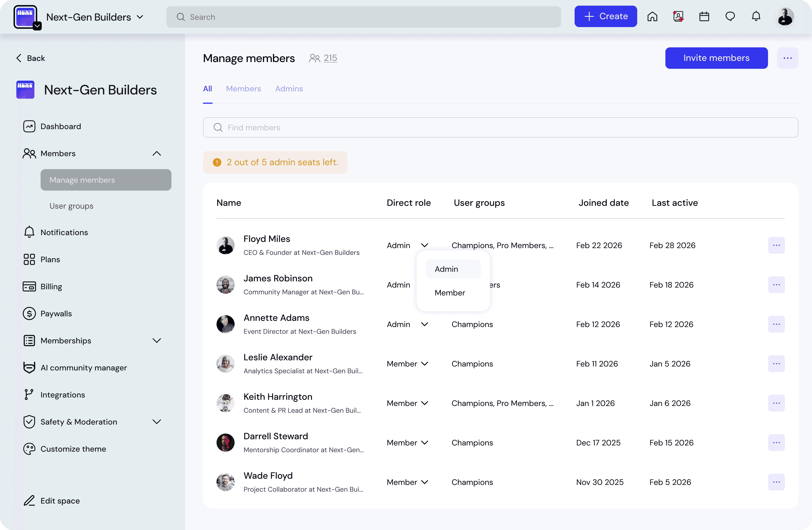
Task: Click the members directory icon in header
Action: point(678,16)
